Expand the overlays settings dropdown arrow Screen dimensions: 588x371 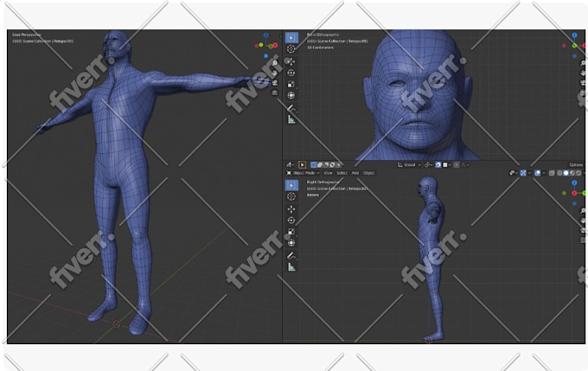coord(544,173)
